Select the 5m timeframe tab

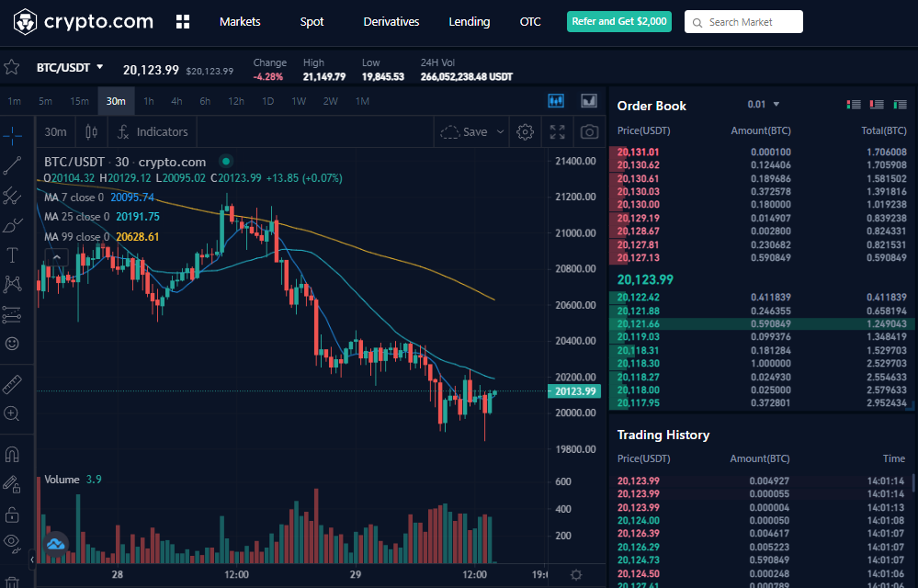coord(45,101)
